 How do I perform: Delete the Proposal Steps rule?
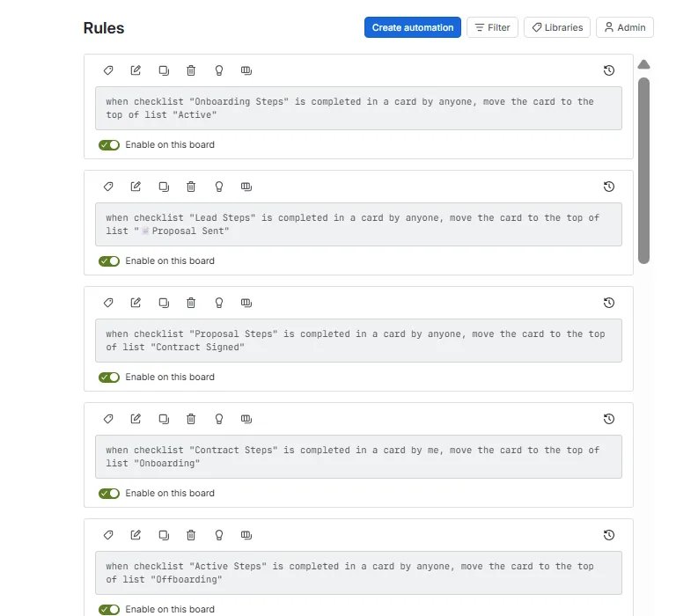click(191, 303)
